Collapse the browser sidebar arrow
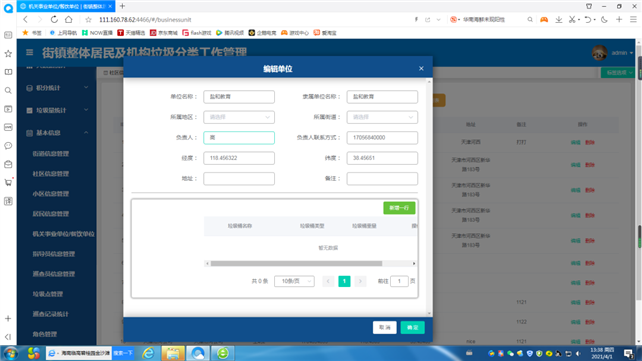 point(8,337)
